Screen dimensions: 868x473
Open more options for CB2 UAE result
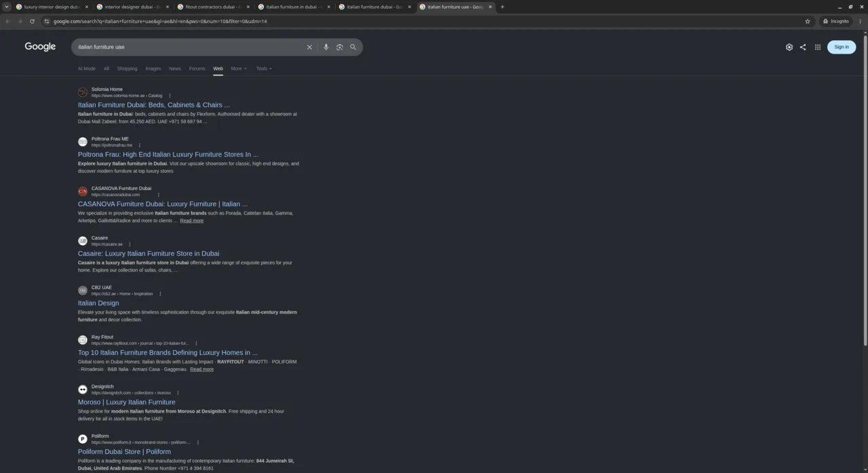(160, 294)
